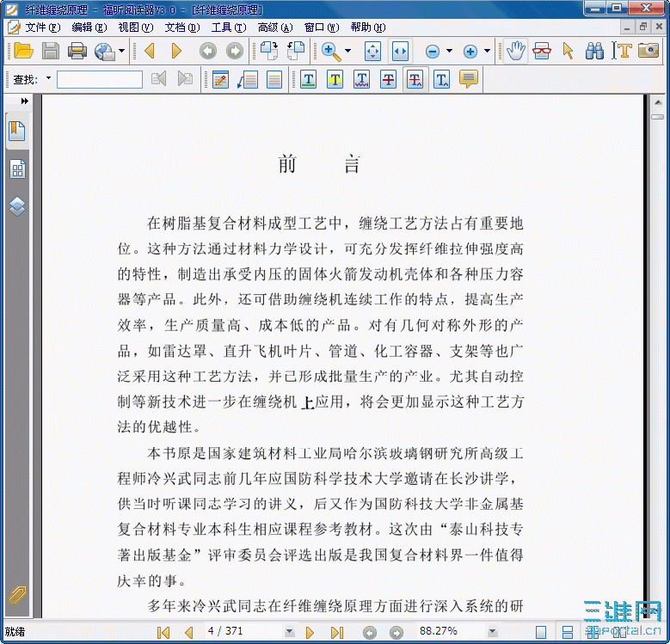Select the underline text markup tool
This screenshot has height=644, width=670.
(308, 79)
